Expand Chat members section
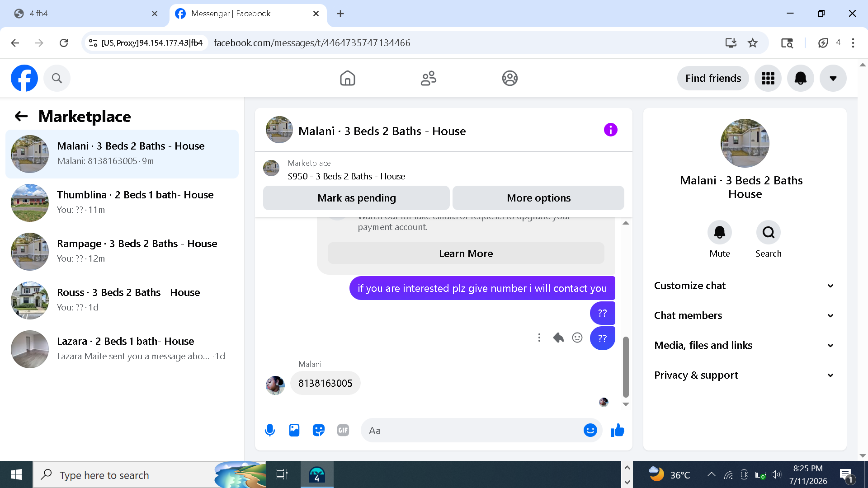The image size is (868, 488). coord(744,315)
